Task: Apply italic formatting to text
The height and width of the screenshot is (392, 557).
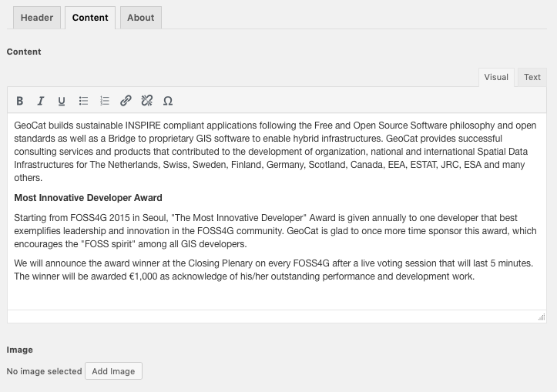Action: (x=41, y=101)
